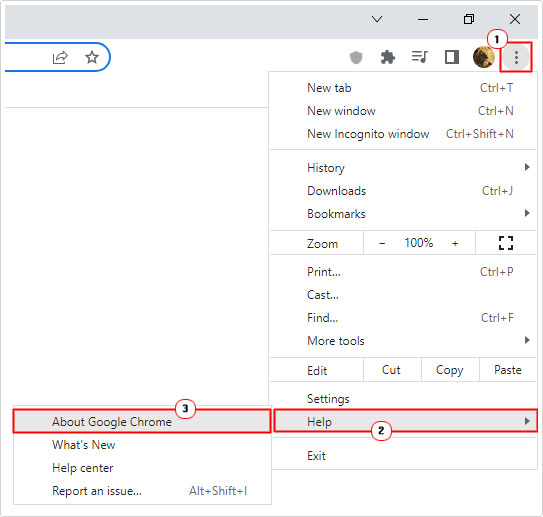Minimize the Chrome window
This screenshot has width=543, height=517.
(423, 19)
